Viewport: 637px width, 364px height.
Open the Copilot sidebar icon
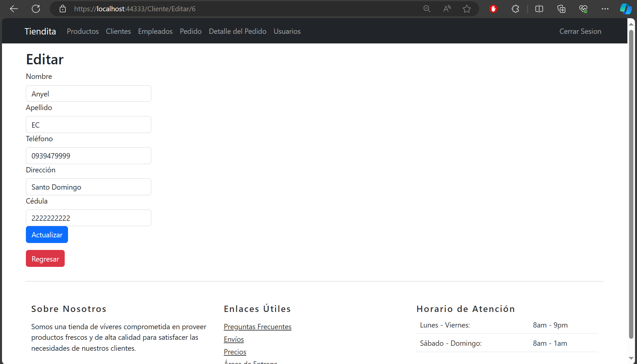[626, 9]
